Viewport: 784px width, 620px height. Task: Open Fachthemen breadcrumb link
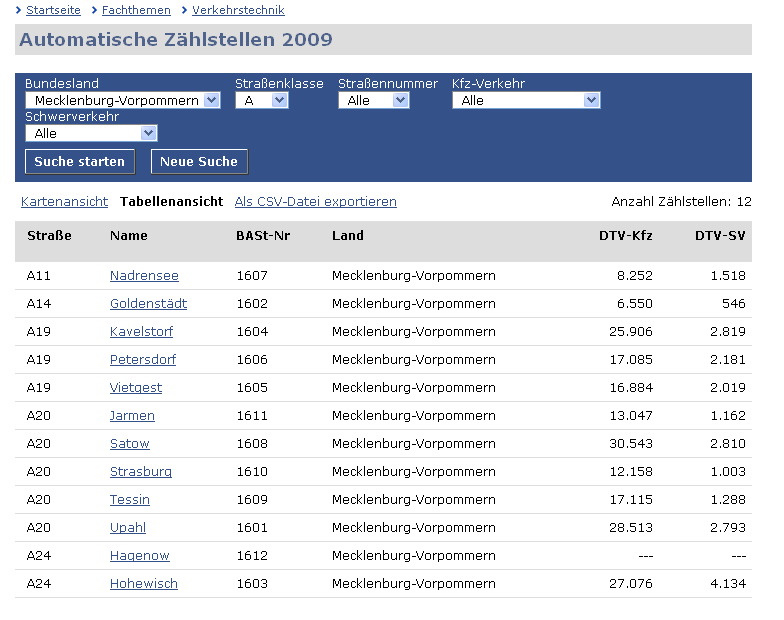point(136,10)
